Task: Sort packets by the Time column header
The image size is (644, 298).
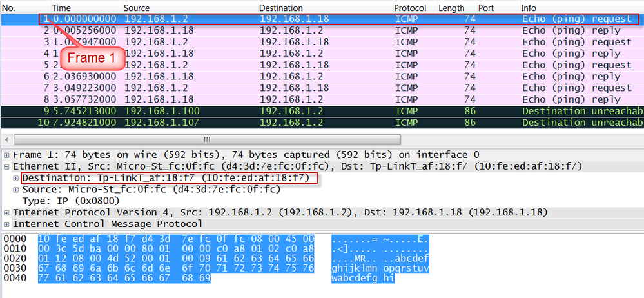Action: coord(86,8)
